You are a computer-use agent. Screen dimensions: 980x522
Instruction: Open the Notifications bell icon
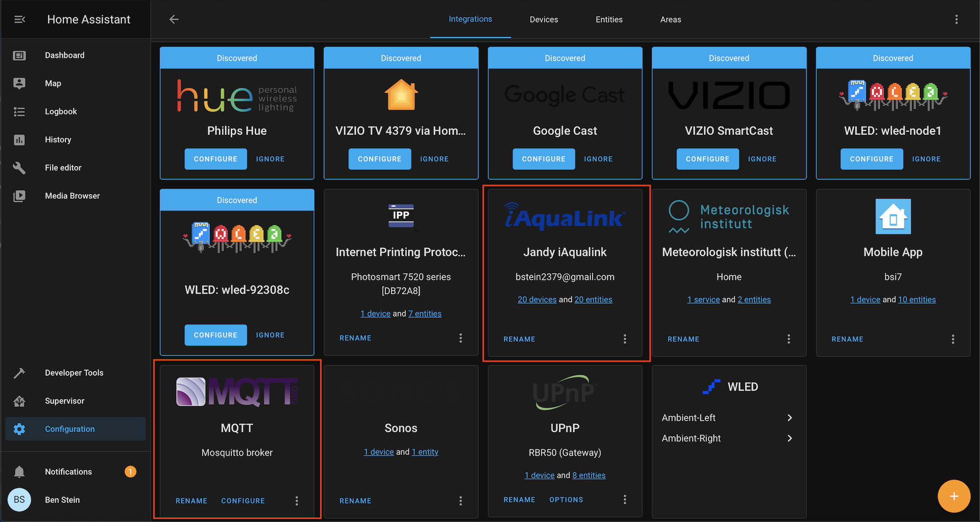coord(19,471)
